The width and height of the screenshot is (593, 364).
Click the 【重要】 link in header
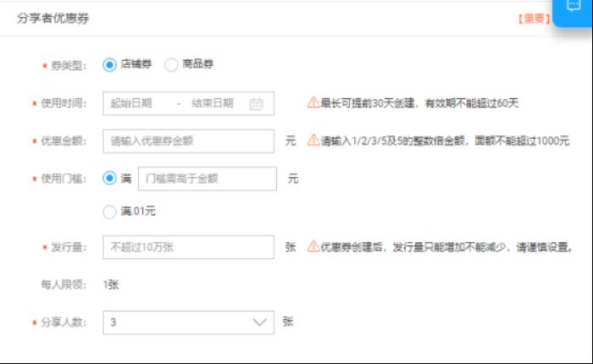[533, 18]
